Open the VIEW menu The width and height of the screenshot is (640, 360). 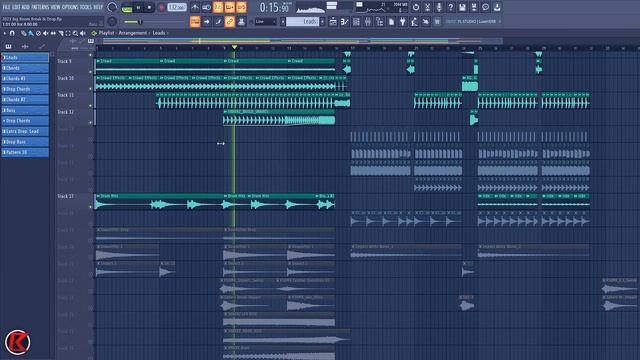tap(56, 7)
